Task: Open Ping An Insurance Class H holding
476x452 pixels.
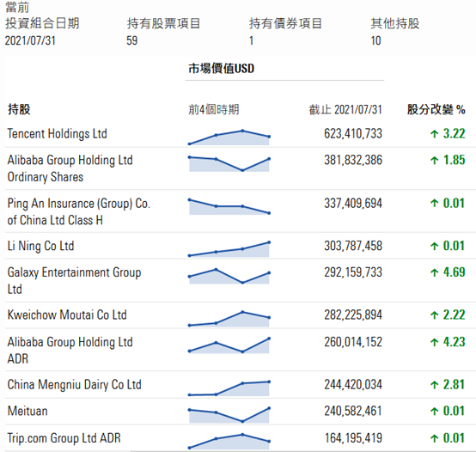Action: (x=79, y=211)
